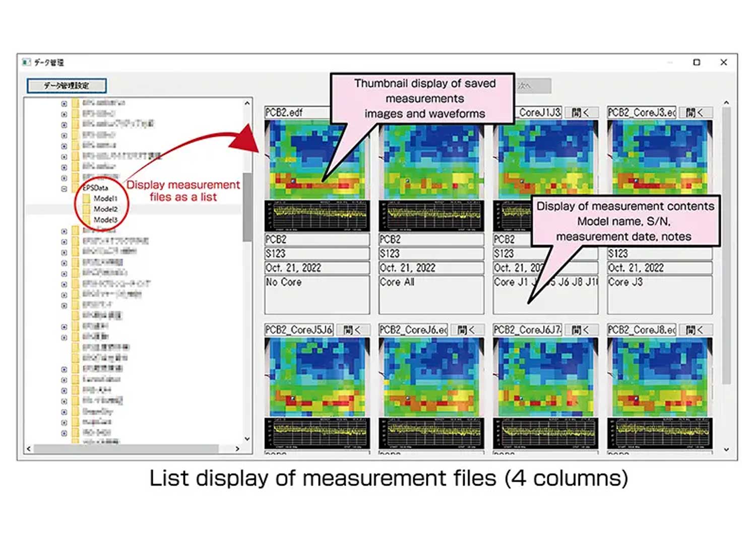Click the waveform graph under the PCB2.edf heatmap
756x534 pixels.
tap(317, 216)
